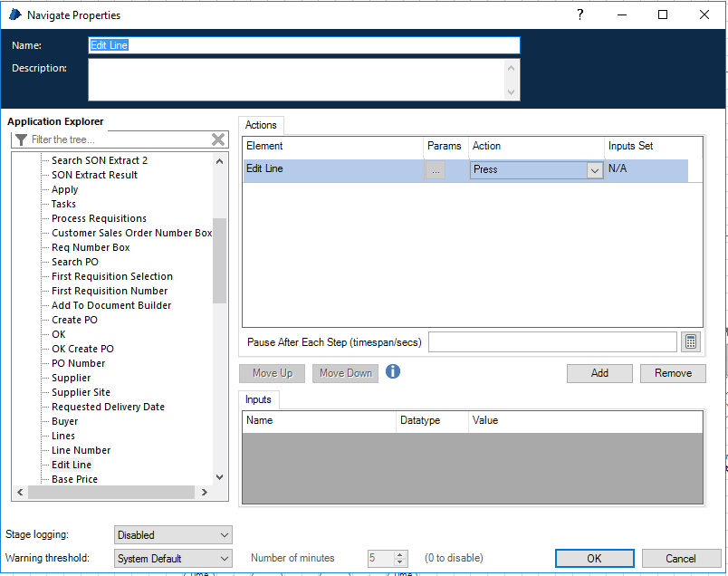Click the help question mark in title bar
Image resolution: width=728 pixels, height=576 pixels.
pyautogui.click(x=580, y=14)
